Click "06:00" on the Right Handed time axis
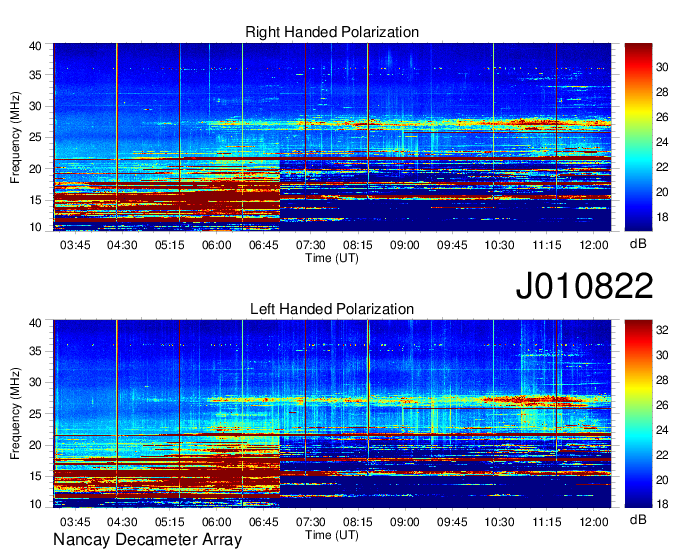This screenshot has width=680, height=552. pos(216,245)
